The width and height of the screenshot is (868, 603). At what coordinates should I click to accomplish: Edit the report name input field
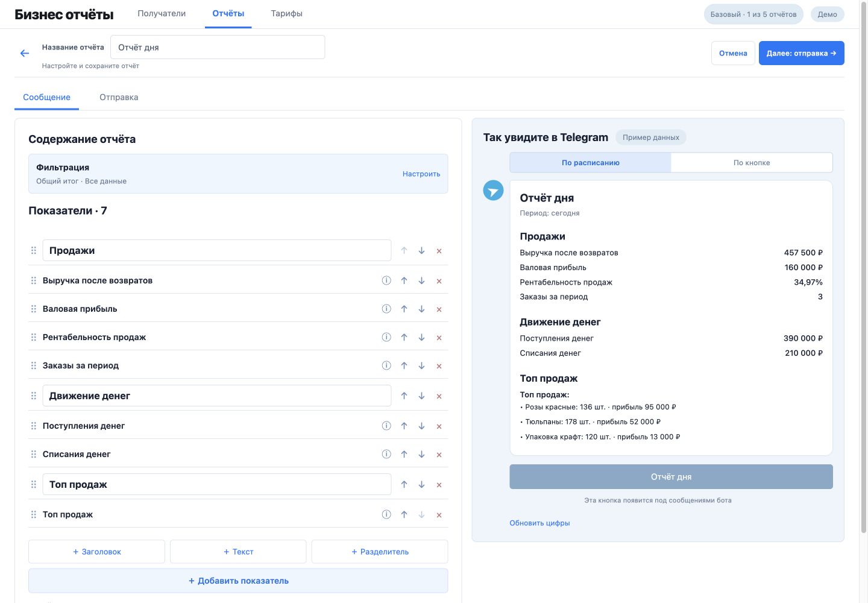pyautogui.click(x=218, y=47)
